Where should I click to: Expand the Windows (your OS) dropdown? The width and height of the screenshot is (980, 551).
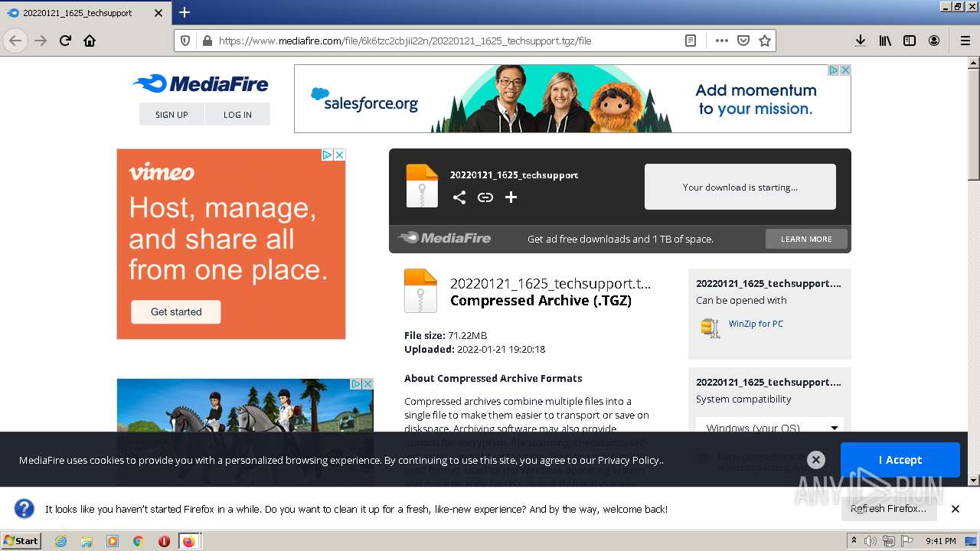click(x=769, y=427)
